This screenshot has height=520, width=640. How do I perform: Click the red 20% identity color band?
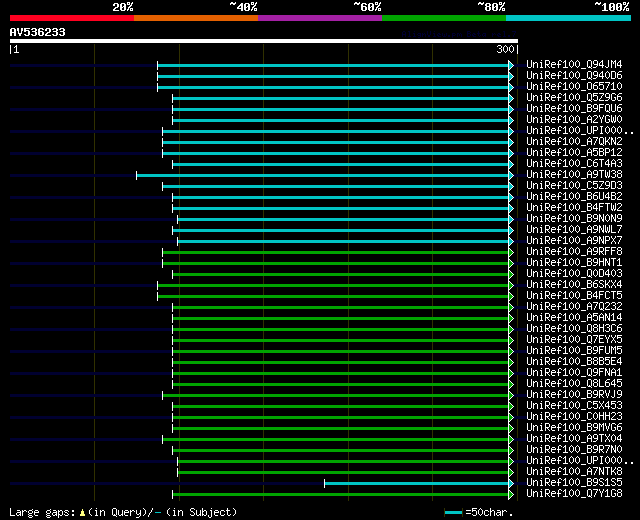point(72,18)
